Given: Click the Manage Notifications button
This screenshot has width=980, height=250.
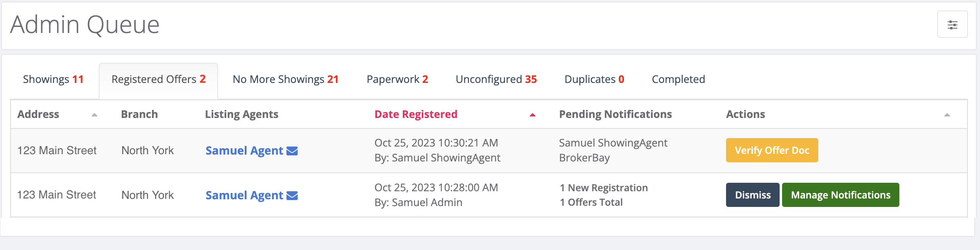Looking at the screenshot, I should [x=841, y=195].
